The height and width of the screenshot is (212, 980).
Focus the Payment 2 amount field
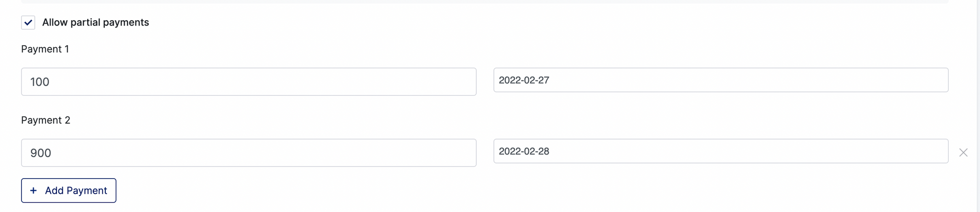(x=248, y=153)
